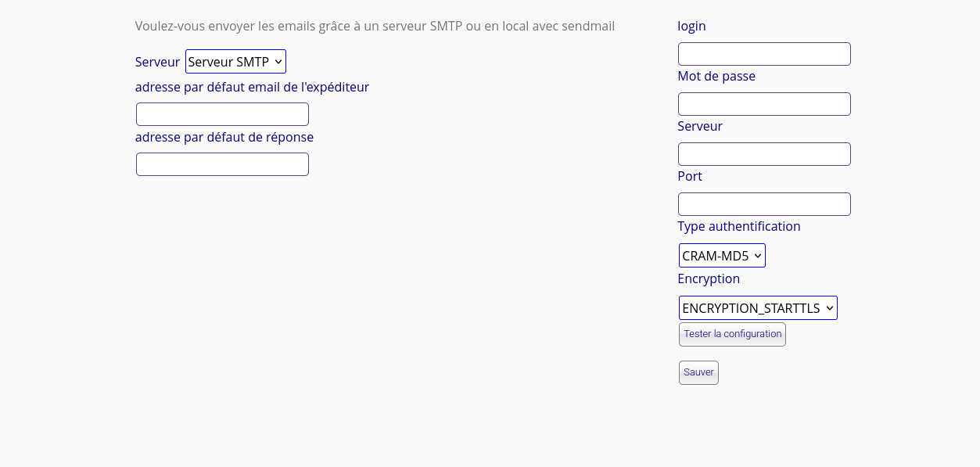
Task: Click the Port label
Action: point(689,176)
